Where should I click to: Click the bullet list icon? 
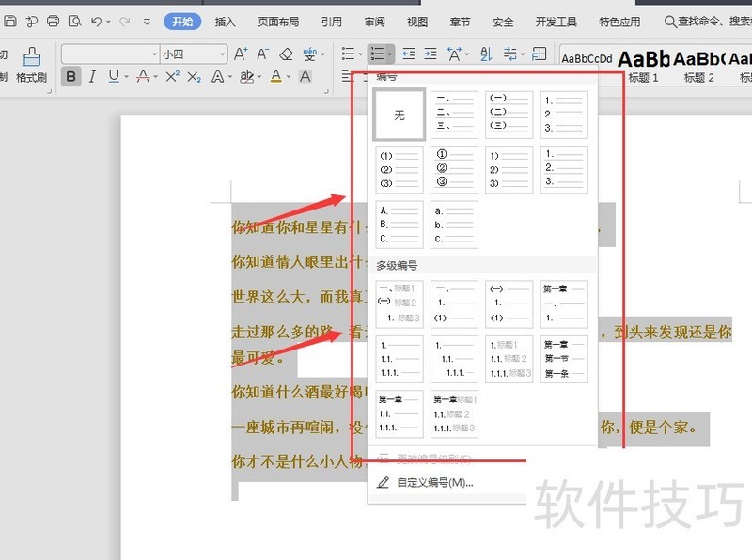click(348, 54)
